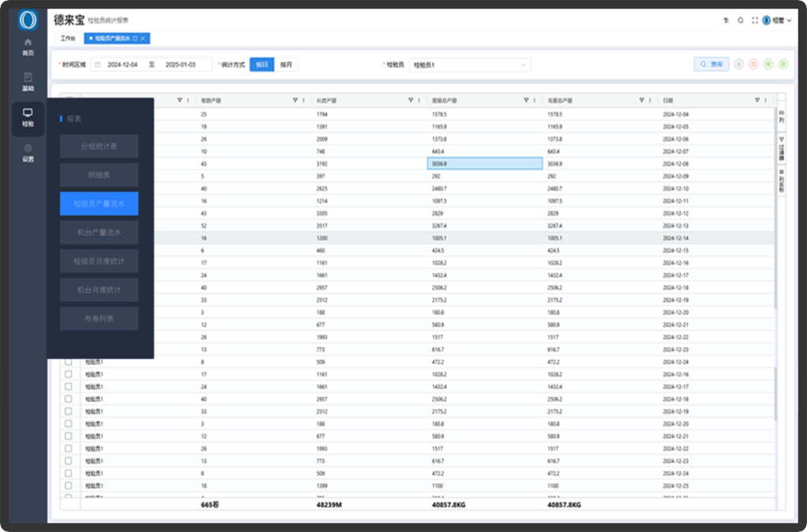
Task: Refresh the 检验员产量流水 tab via its reload icon
Action: [x=136, y=39]
